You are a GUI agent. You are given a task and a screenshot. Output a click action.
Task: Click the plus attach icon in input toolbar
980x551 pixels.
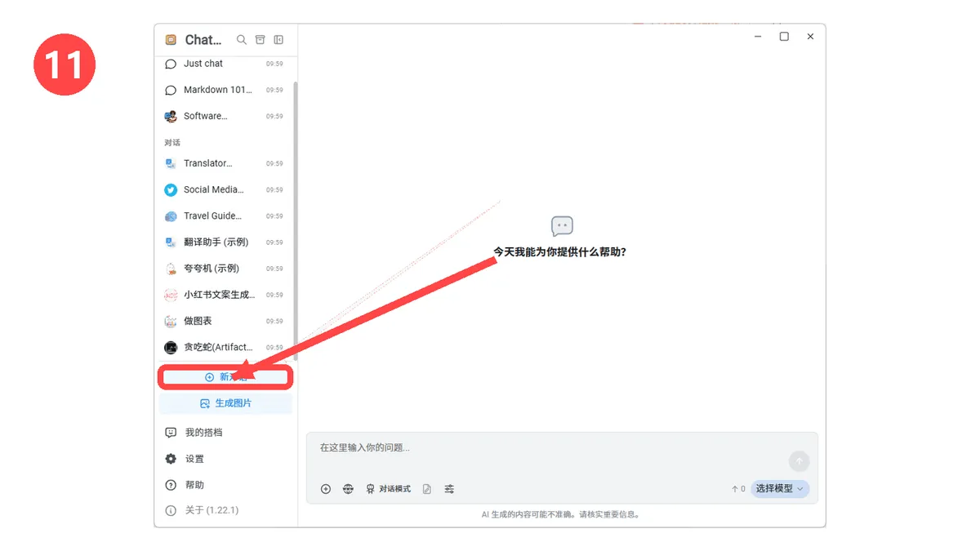pos(326,489)
